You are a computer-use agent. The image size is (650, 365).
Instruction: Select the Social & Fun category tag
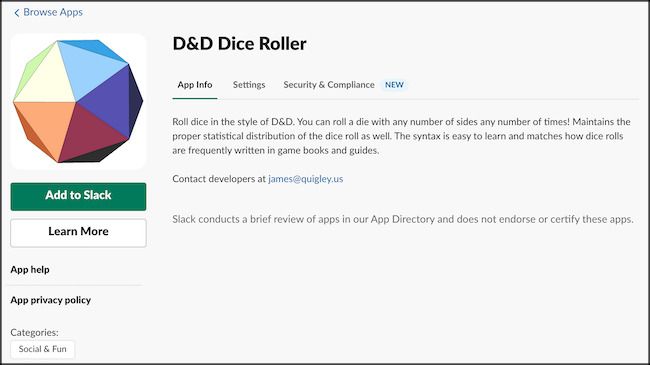[43, 349]
